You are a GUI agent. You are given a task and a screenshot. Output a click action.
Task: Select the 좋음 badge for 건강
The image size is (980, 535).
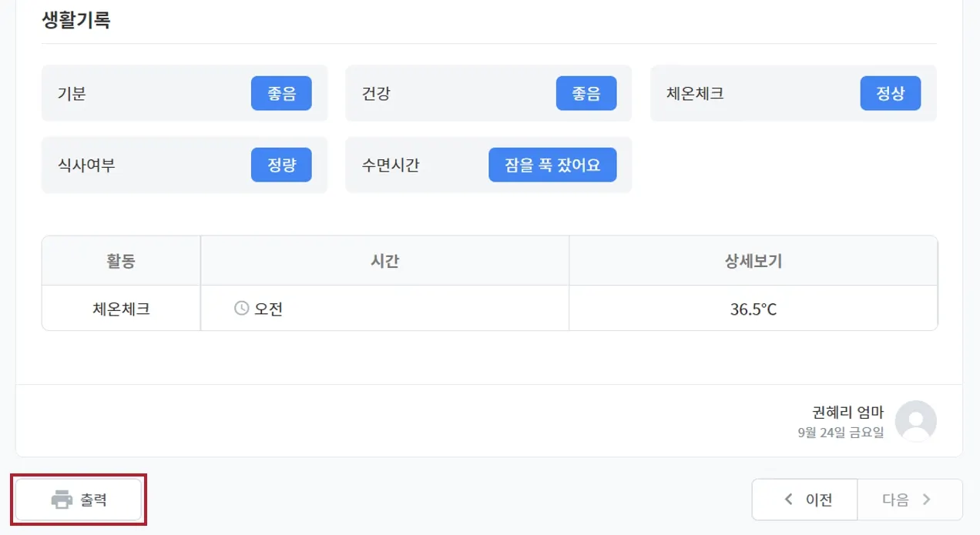pos(586,94)
